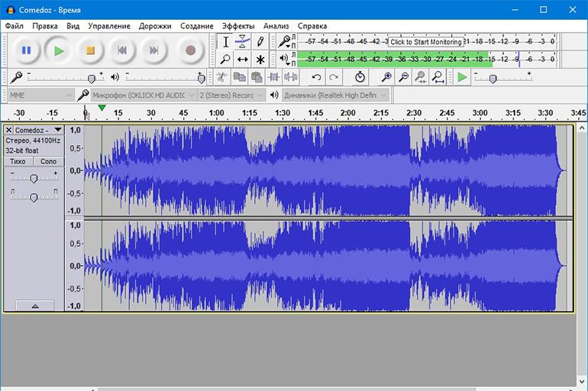Select the Envelope tool

click(243, 42)
